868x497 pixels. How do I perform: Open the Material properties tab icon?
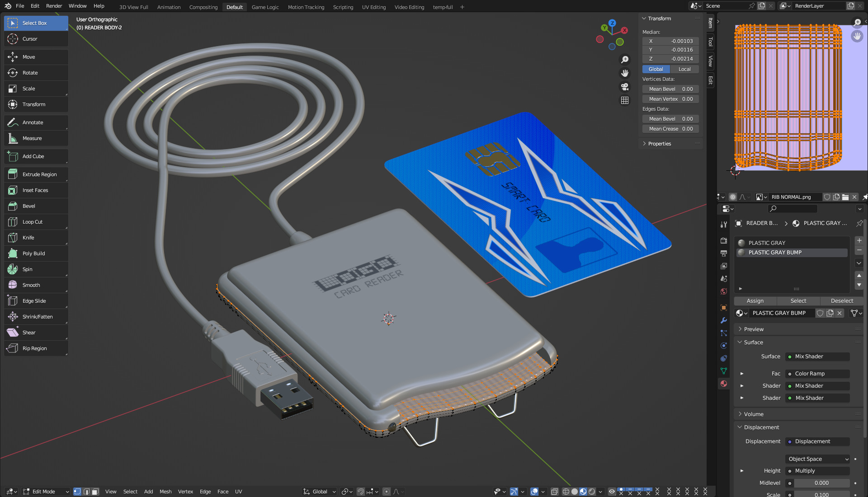coord(724,384)
